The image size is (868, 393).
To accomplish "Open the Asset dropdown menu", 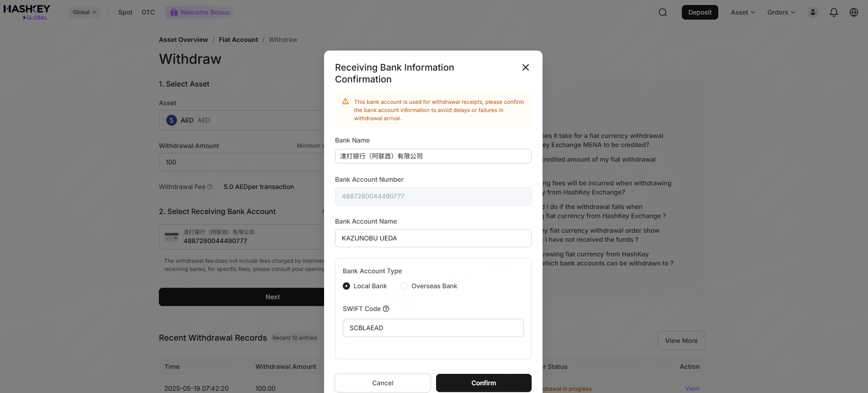I will pos(742,12).
